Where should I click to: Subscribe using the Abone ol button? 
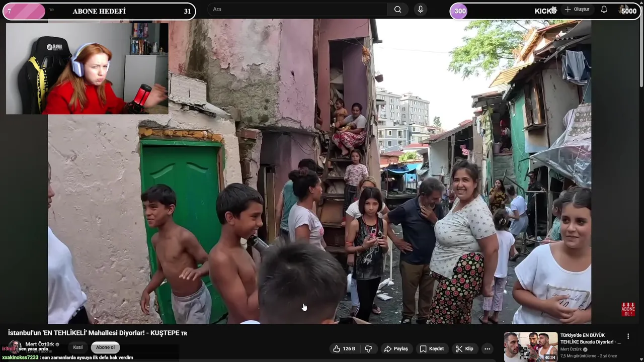pos(105,347)
